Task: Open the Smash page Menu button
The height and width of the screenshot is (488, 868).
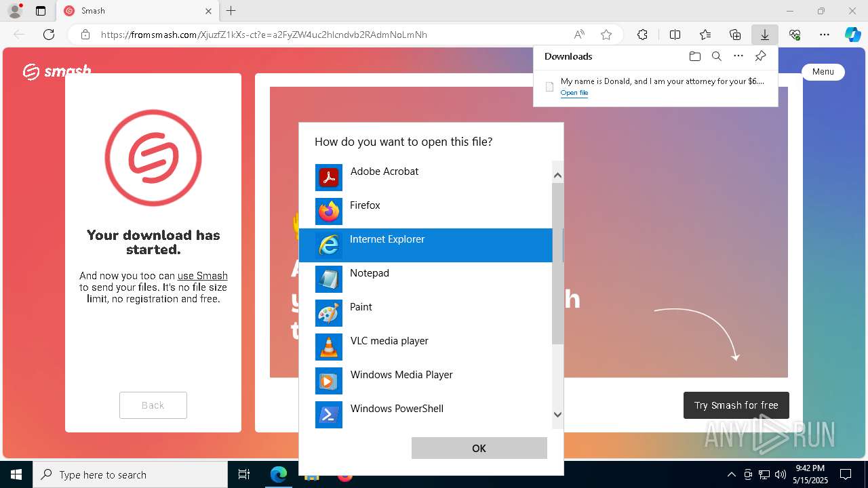Action: point(823,72)
